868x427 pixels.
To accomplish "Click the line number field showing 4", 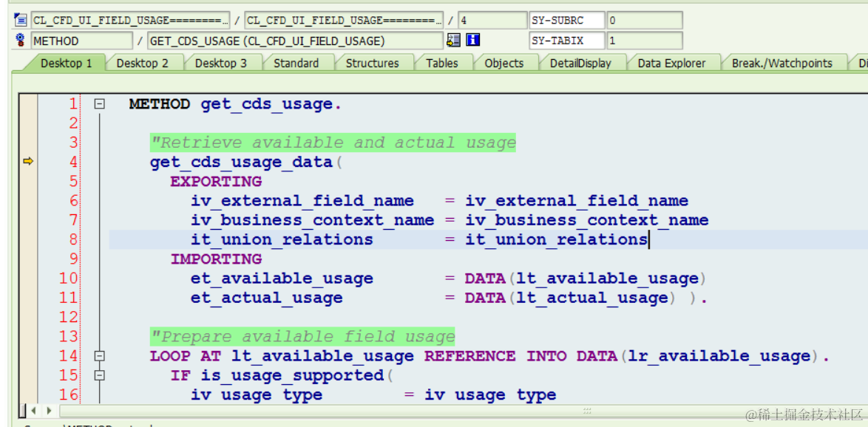I will pyautogui.click(x=492, y=21).
